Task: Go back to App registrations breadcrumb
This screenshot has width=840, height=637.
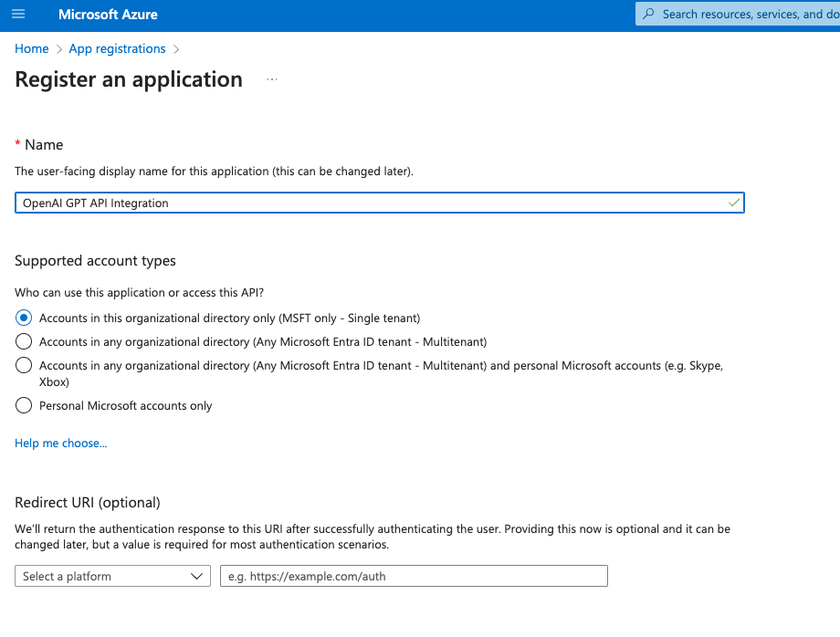Action: coord(117,48)
